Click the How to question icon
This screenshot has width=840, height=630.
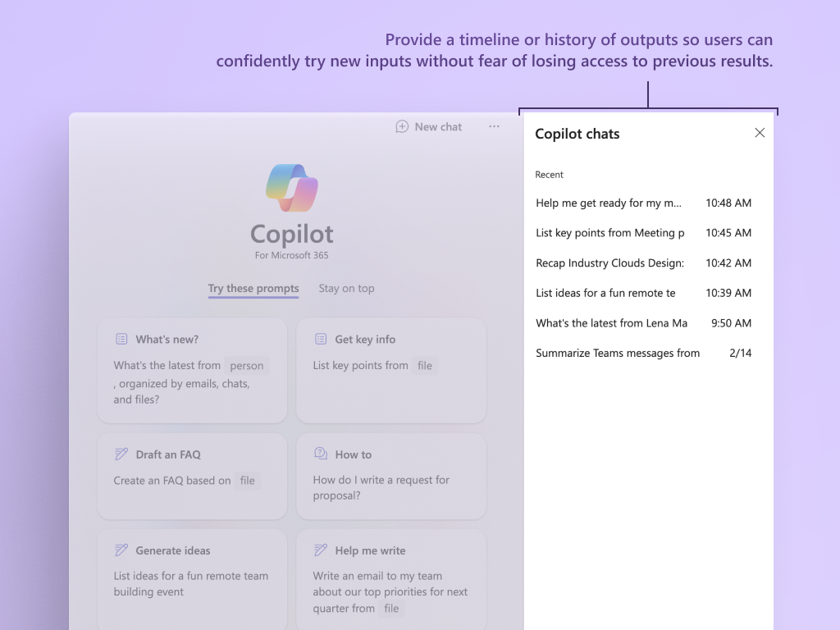coord(321,454)
